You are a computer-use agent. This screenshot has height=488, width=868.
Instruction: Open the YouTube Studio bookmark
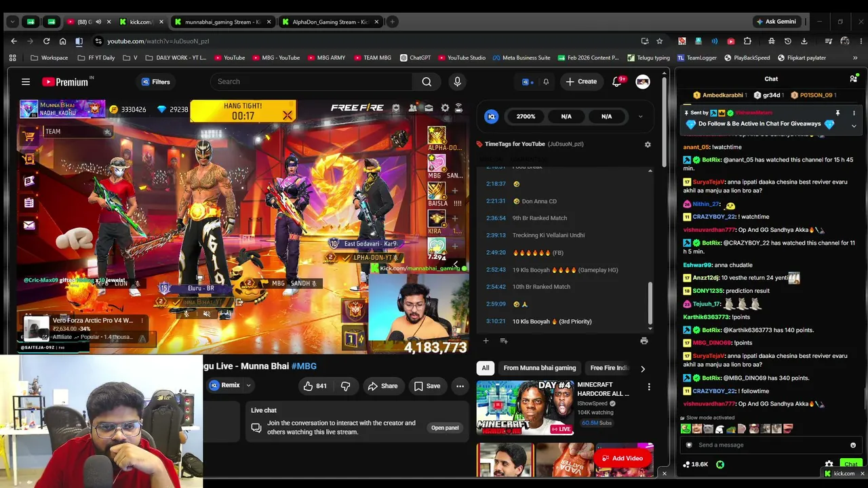pos(462,58)
